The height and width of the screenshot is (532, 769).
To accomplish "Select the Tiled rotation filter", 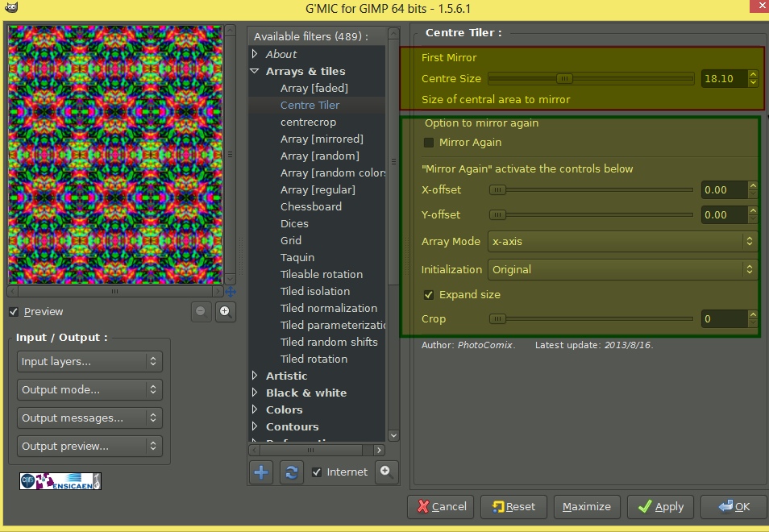I will click(x=314, y=359).
